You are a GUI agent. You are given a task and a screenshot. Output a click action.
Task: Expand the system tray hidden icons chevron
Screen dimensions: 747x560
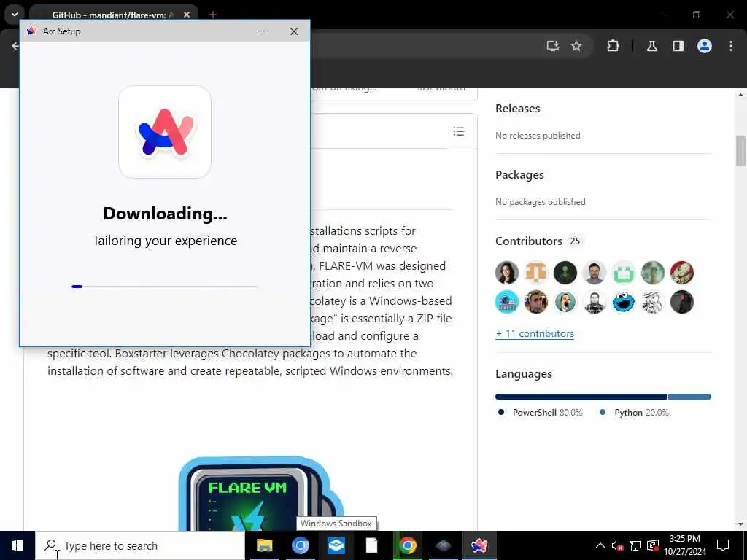click(600, 545)
